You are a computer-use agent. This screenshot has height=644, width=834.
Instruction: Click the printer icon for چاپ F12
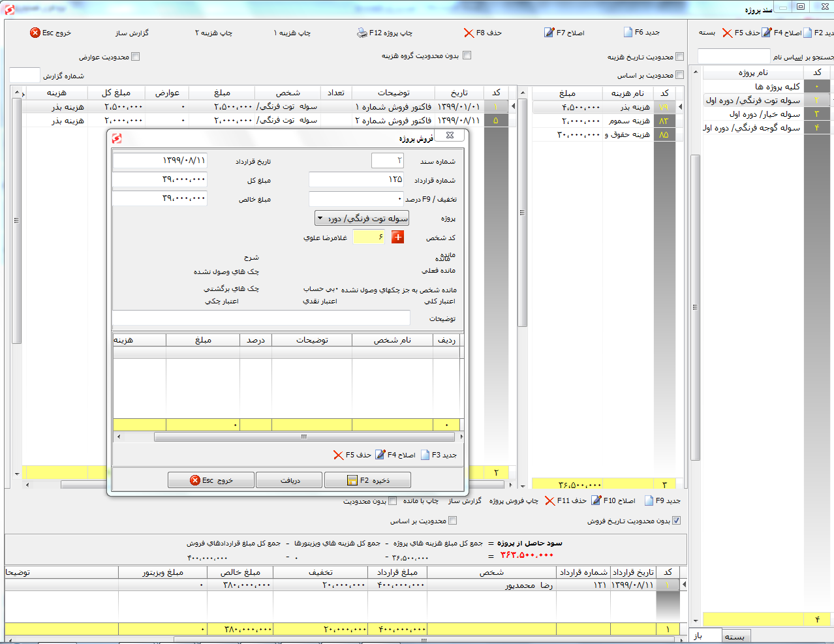coord(362,33)
